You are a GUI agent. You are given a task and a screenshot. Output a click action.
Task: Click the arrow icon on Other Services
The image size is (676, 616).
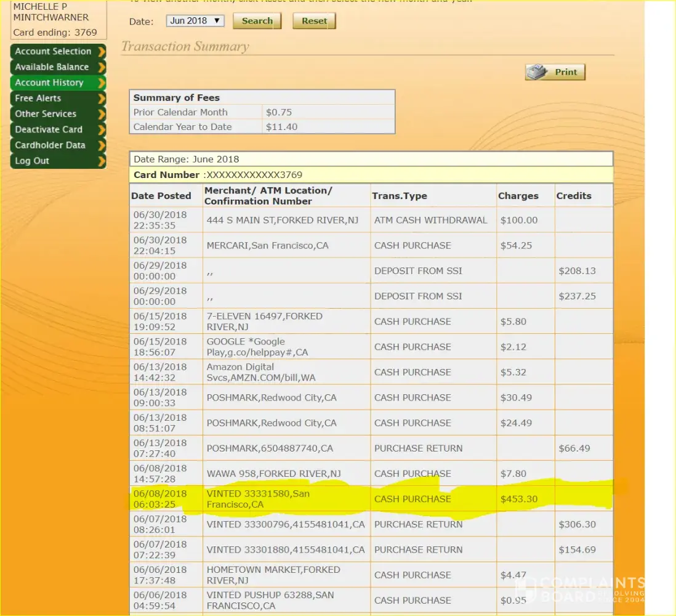coord(102,114)
